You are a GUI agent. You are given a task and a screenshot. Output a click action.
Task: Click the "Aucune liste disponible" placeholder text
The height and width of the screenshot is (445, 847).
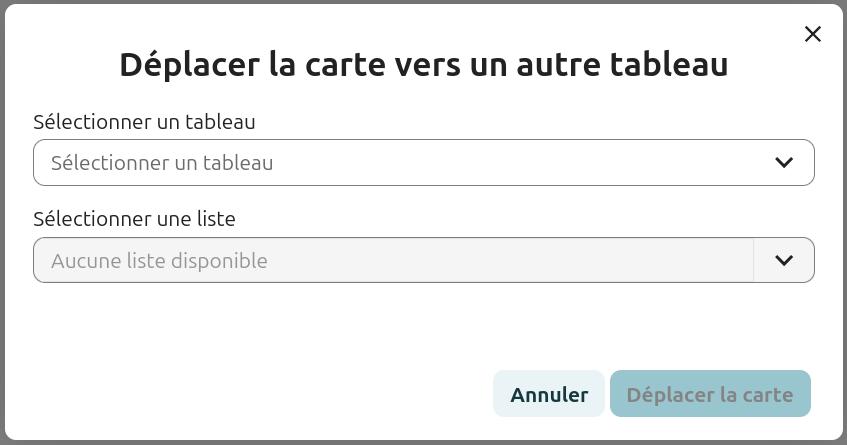(159, 261)
